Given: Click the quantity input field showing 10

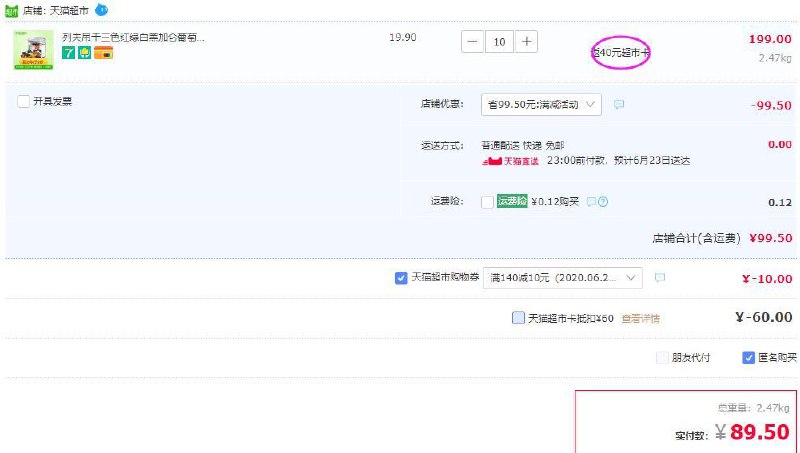Looking at the screenshot, I should [499, 42].
